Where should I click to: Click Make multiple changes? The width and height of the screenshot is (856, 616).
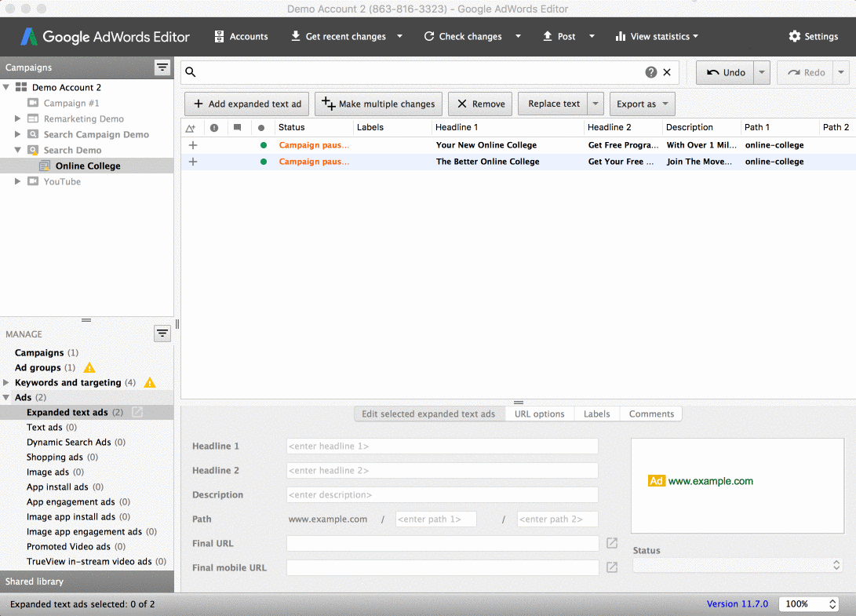[378, 104]
